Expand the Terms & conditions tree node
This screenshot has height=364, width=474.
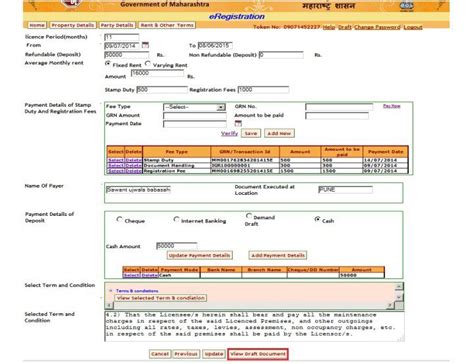(x=111, y=291)
